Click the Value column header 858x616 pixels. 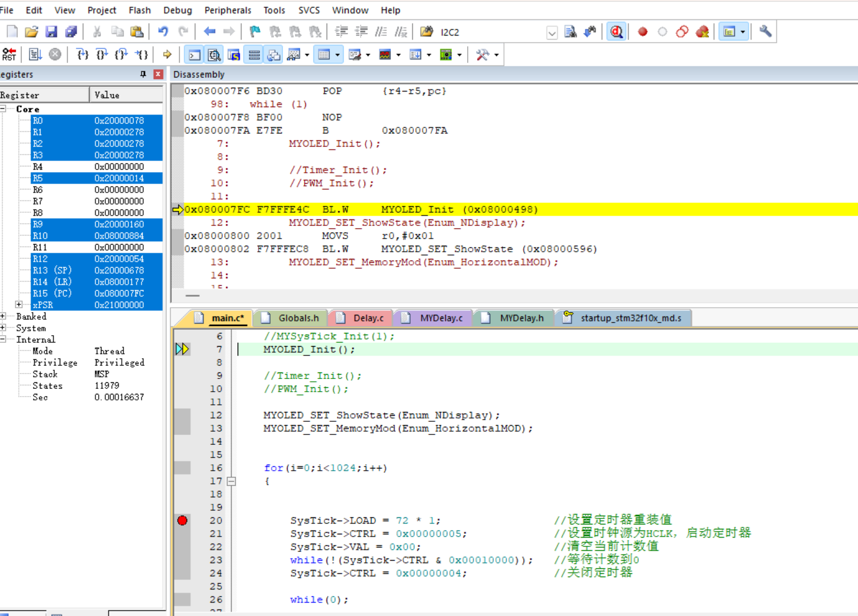(x=126, y=95)
